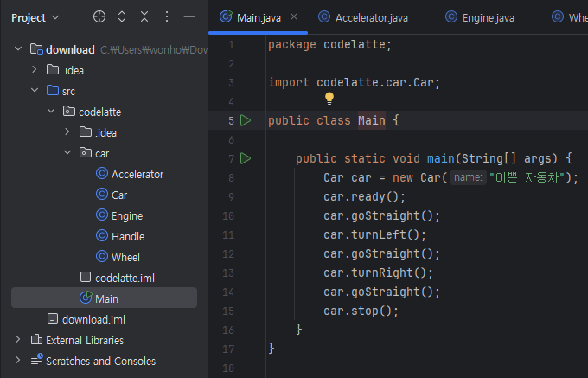Image resolution: width=588 pixels, height=378 pixels.
Task: Open the Project view dropdown
Action: (35, 17)
